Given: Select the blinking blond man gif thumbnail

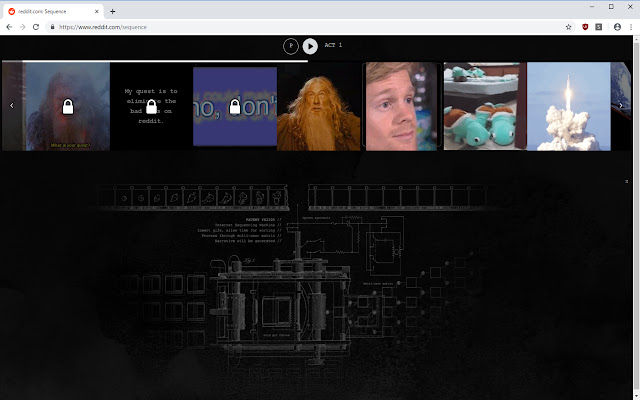Looking at the screenshot, I should click(x=402, y=107).
